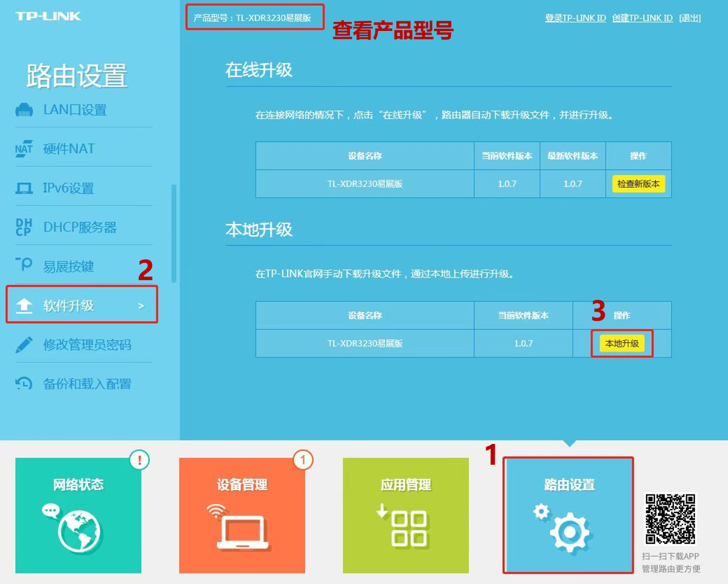Image resolution: width=728 pixels, height=584 pixels.
Task: Expand the 软件升级 chevron arrow
Action: [x=141, y=306]
